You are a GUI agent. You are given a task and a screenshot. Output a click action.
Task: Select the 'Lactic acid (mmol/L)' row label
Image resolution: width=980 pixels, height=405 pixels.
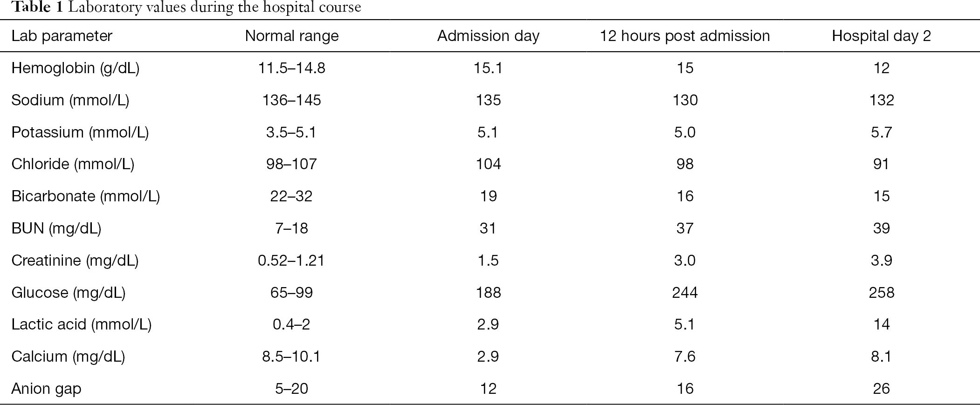pos(81,324)
